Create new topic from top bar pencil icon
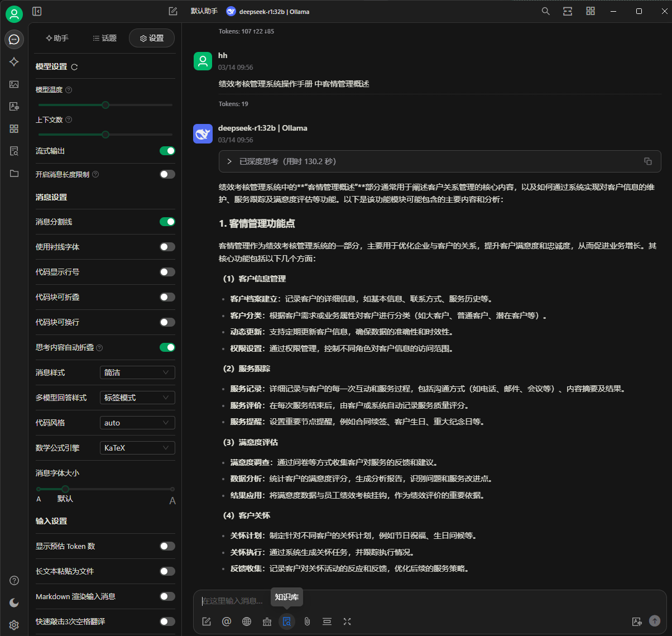672x636 pixels. (x=173, y=11)
